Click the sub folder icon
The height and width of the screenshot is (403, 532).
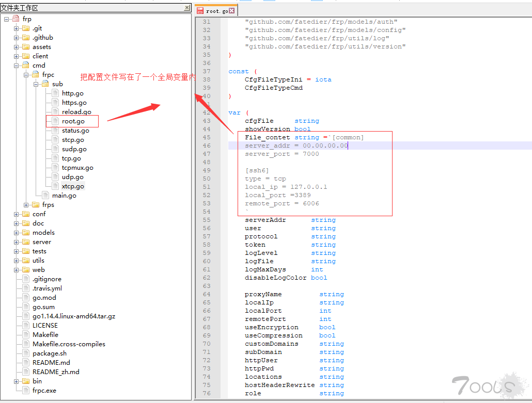45,84
